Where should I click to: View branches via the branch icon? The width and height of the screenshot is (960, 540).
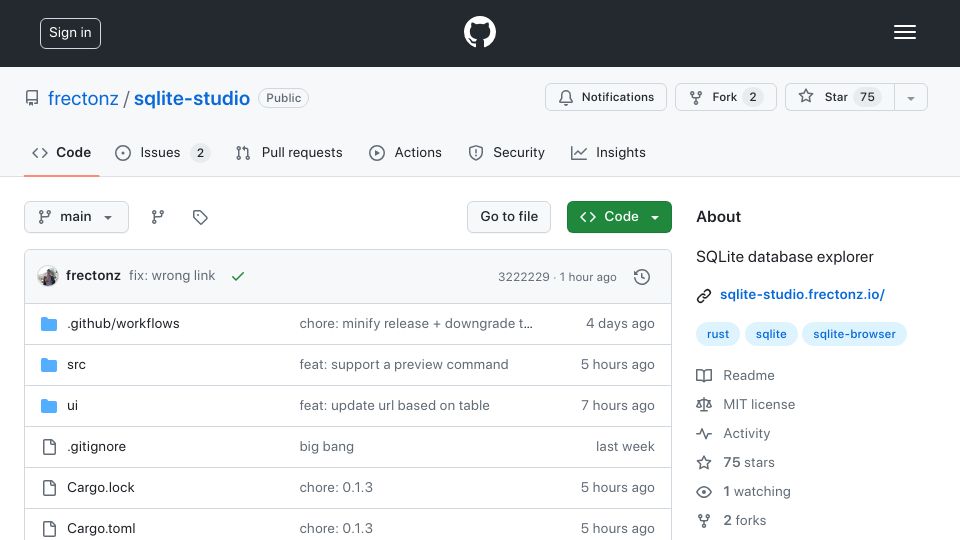tap(158, 217)
